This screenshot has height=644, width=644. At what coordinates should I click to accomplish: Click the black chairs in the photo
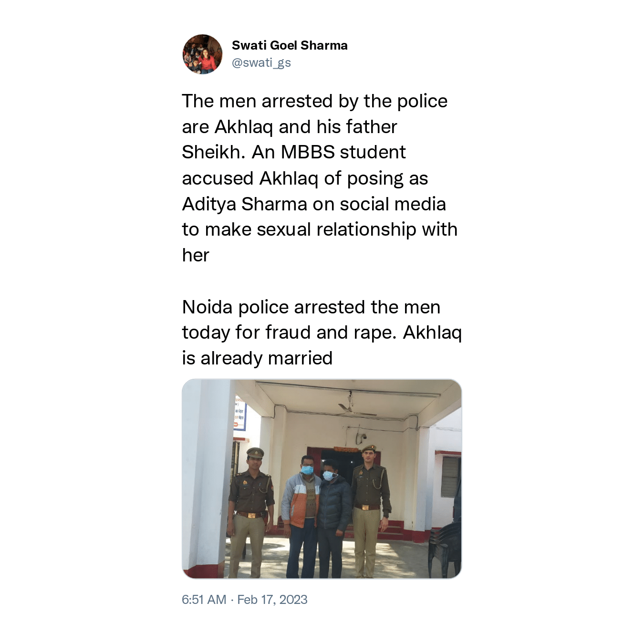coord(445,550)
